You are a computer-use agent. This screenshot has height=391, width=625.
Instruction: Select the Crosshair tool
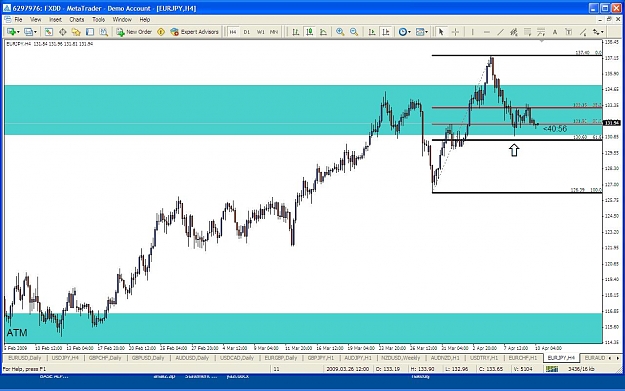[455, 32]
